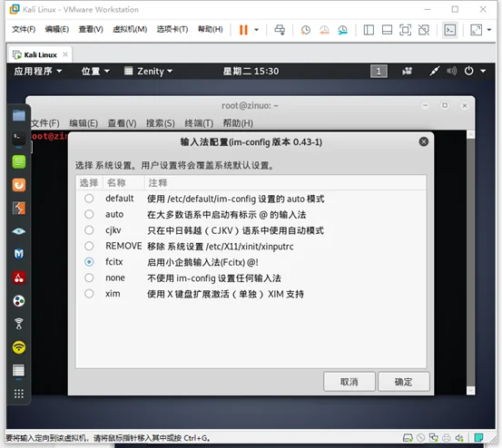Open VMware 虚拟机(M) menu
Viewport: 502px width, 448px height.
click(130, 29)
